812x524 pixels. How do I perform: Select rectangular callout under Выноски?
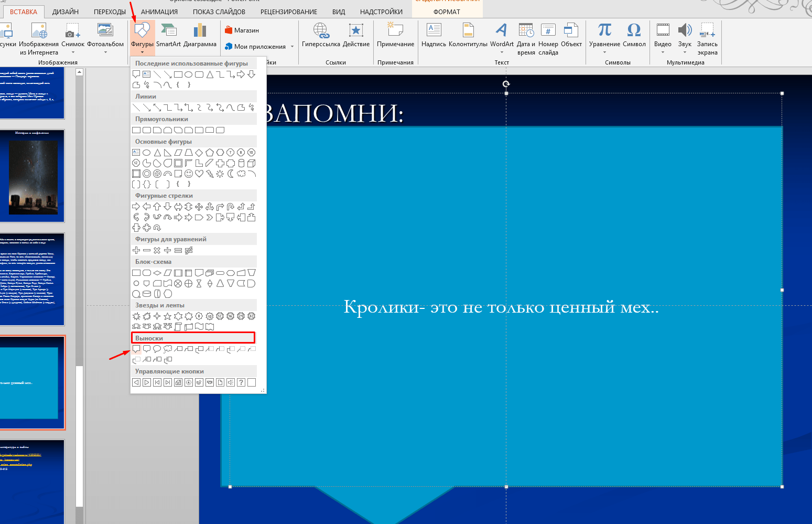136,349
